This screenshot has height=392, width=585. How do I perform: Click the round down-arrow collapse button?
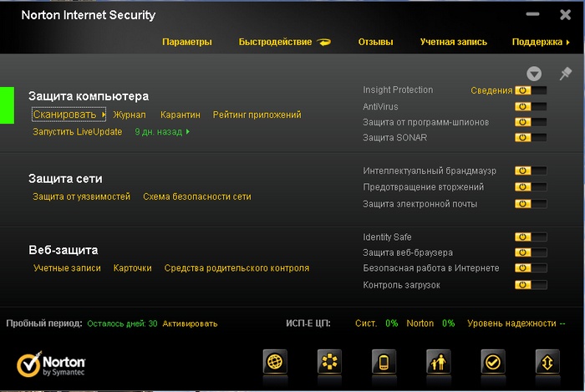[534, 74]
